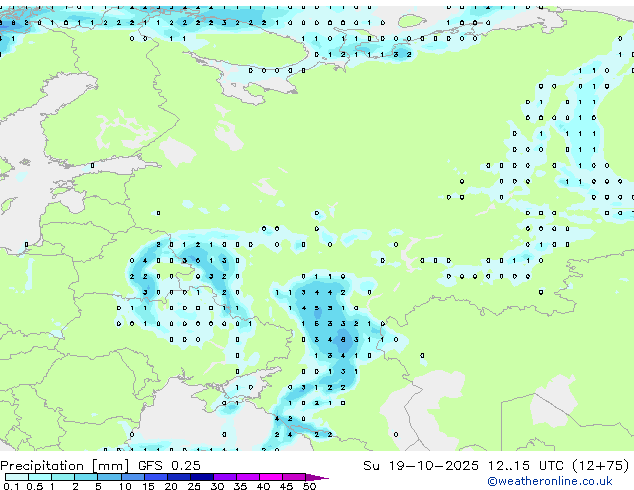Click the legend label "25"
Viewport: 634px width, 490px height.
[194, 486]
